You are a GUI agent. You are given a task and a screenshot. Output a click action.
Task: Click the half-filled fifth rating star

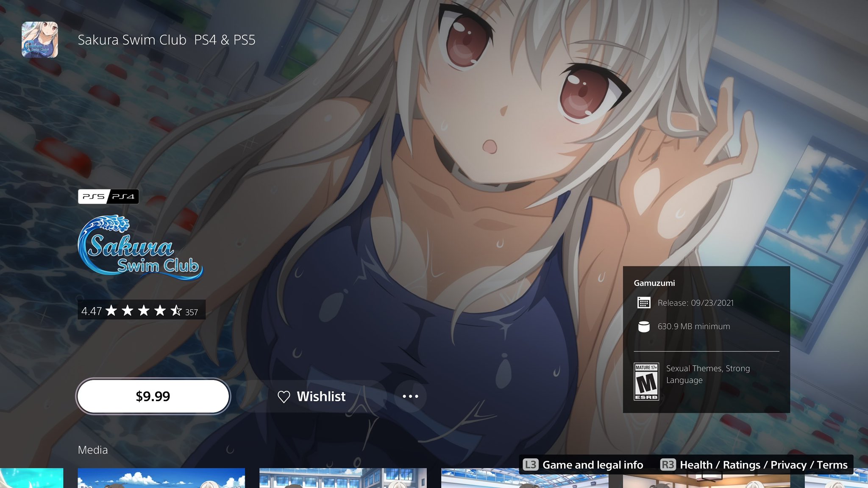coord(176,311)
